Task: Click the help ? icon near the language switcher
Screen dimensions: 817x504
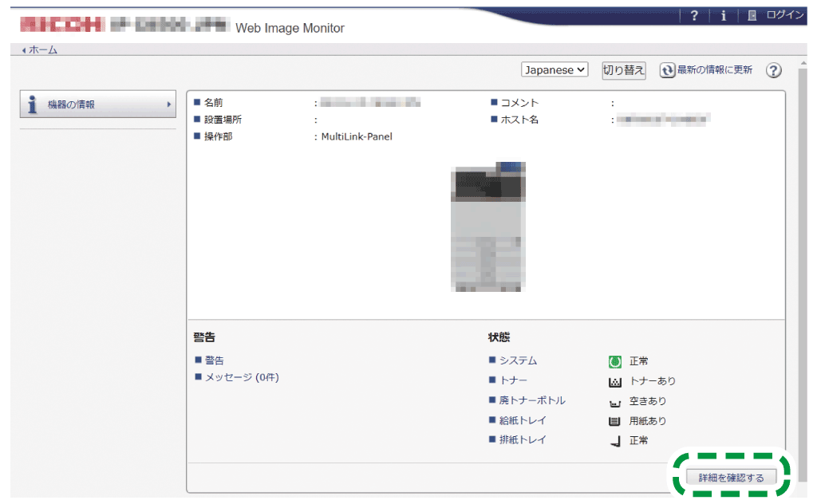Action: pyautogui.click(x=772, y=70)
